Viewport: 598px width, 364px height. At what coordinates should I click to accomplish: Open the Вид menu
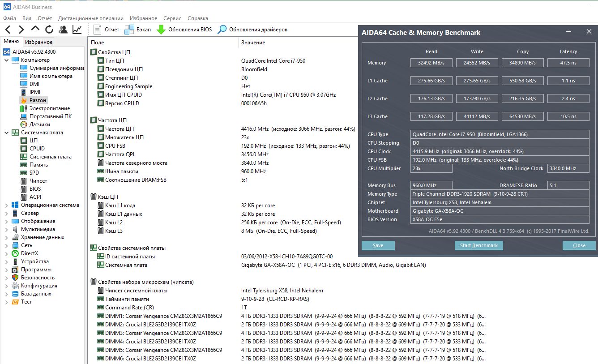click(27, 18)
